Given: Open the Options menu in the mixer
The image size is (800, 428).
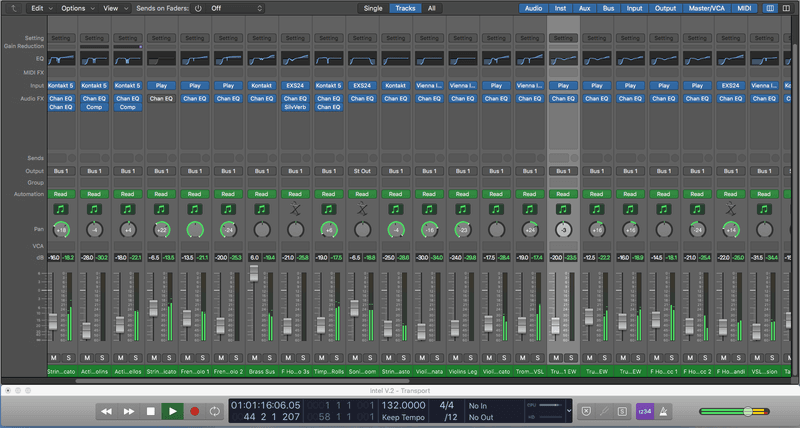Looking at the screenshot, I should click(x=78, y=8).
